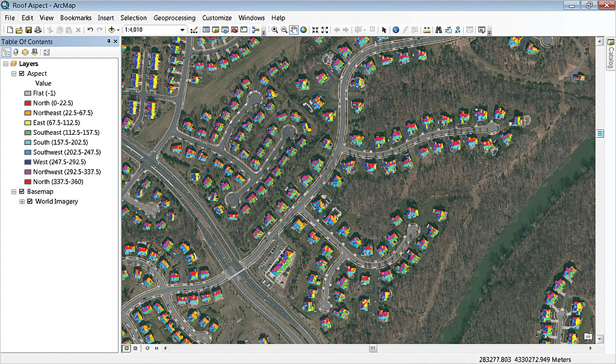Click the Fixed Zoom In icon
Image resolution: width=616 pixels, height=364 pixels.
(x=315, y=30)
